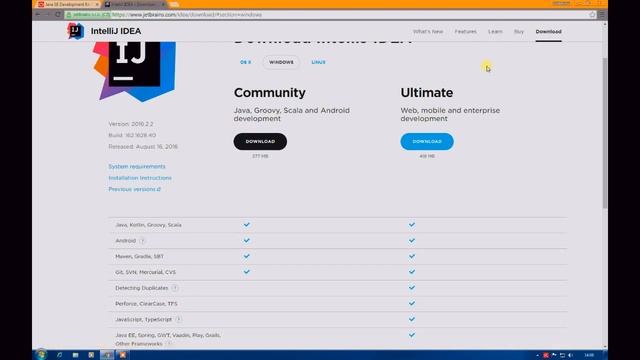Viewport: 640px width, 360px height.
Task: Click the scrollbar up arrow
Action: 605,24
